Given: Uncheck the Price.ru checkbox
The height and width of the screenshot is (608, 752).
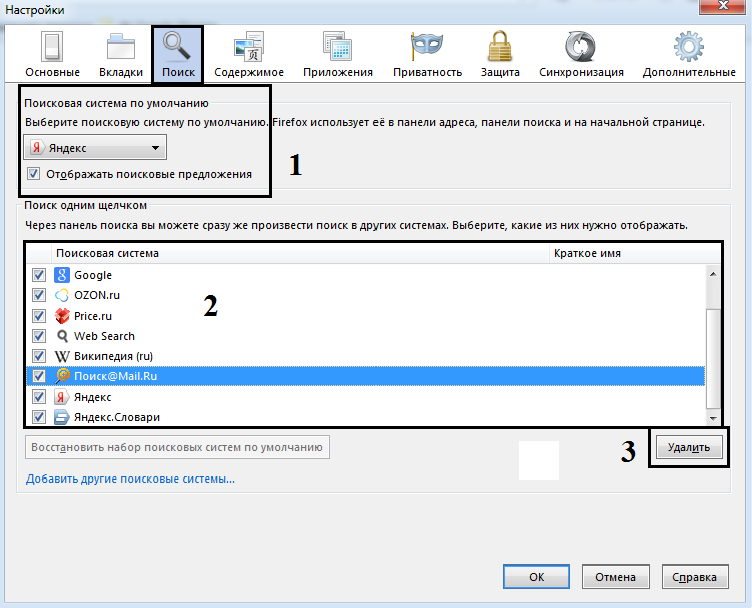Looking at the screenshot, I should click(38, 316).
